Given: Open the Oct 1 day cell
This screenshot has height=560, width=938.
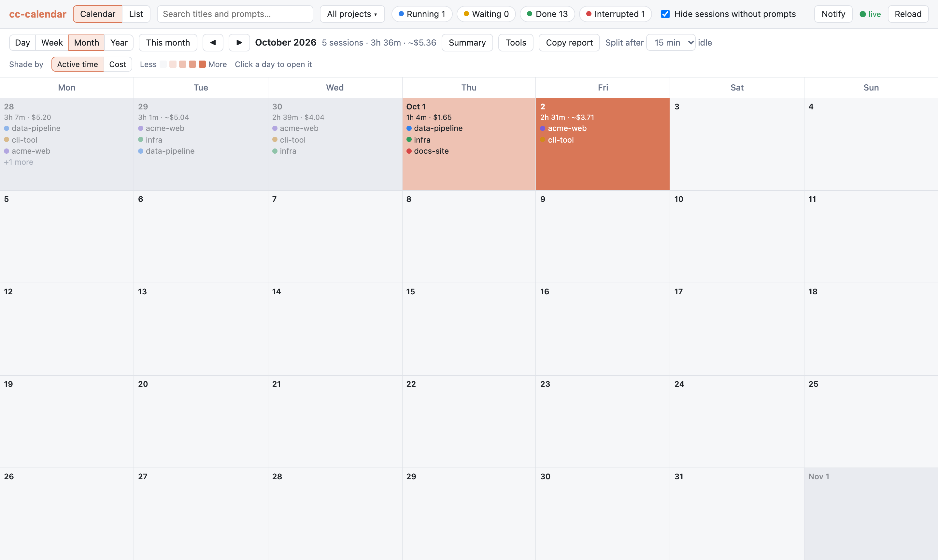Looking at the screenshot, I should [469, 144].
